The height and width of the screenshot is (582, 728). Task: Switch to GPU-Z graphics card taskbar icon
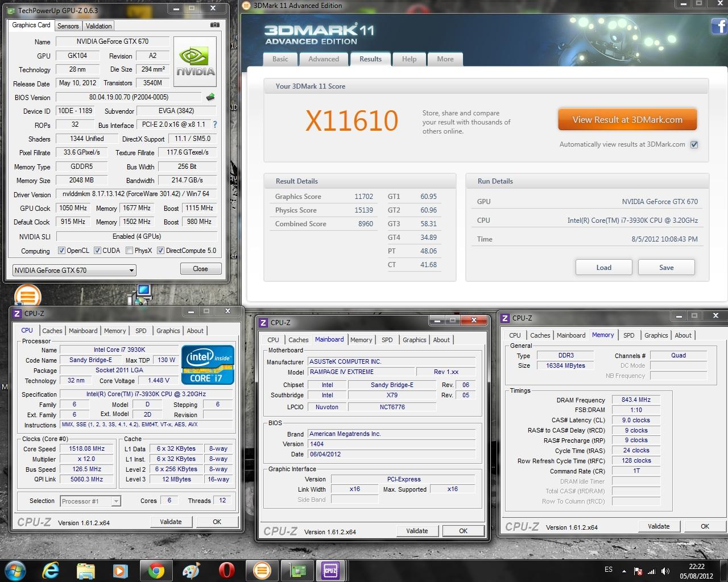(x=297, y=571)
